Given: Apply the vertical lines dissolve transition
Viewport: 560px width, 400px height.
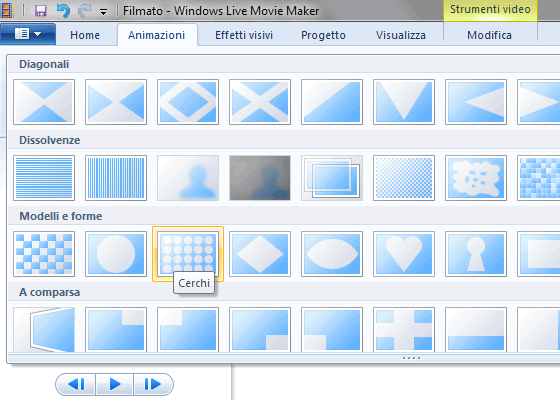Looking at the screenshot, I should click(116, 178).
